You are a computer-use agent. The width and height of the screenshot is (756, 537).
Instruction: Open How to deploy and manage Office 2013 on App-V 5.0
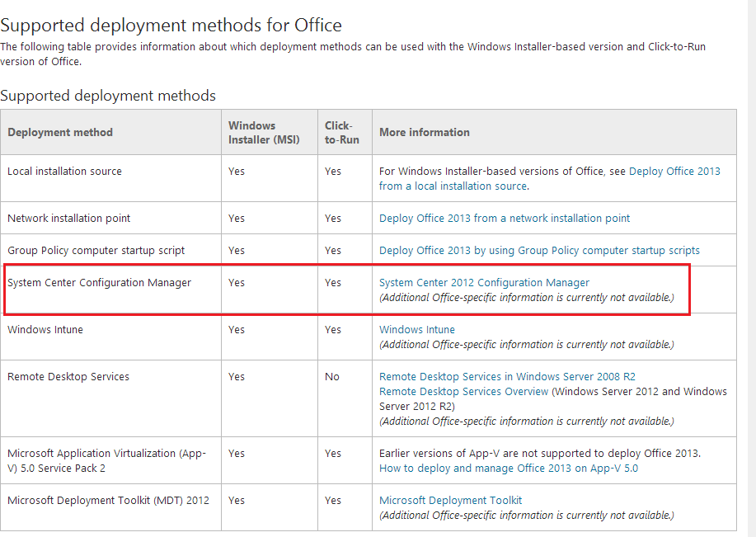tap(508, 469)
